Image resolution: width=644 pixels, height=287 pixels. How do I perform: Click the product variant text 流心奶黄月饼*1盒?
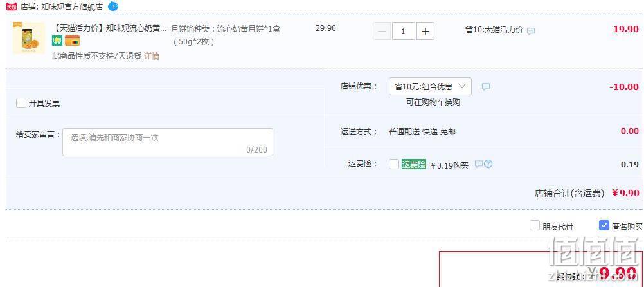[x=249, y=29]
